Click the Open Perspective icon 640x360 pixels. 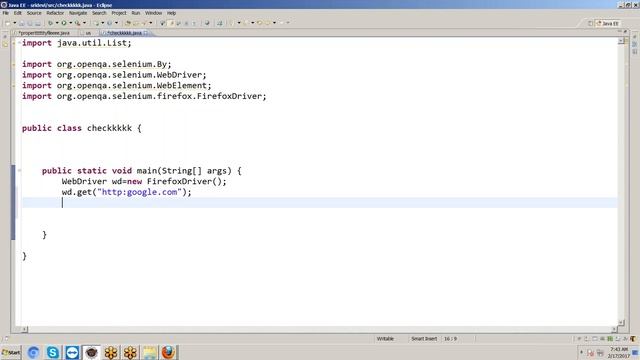click(590, 24)
